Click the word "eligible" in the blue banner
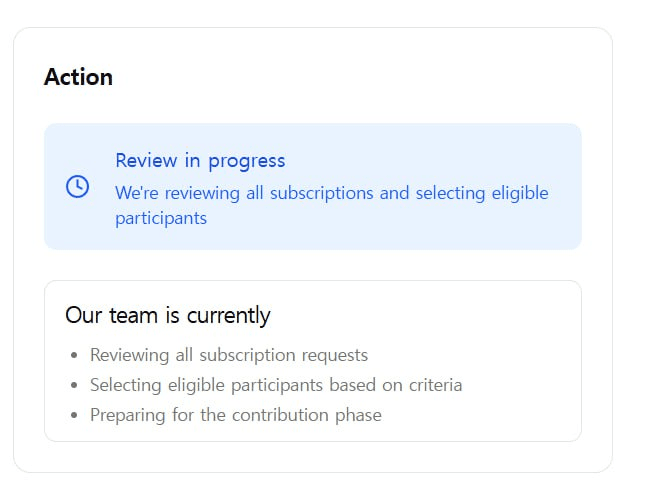Image resolution: width=667 pixels, height=487 pixels. (520, 193)
